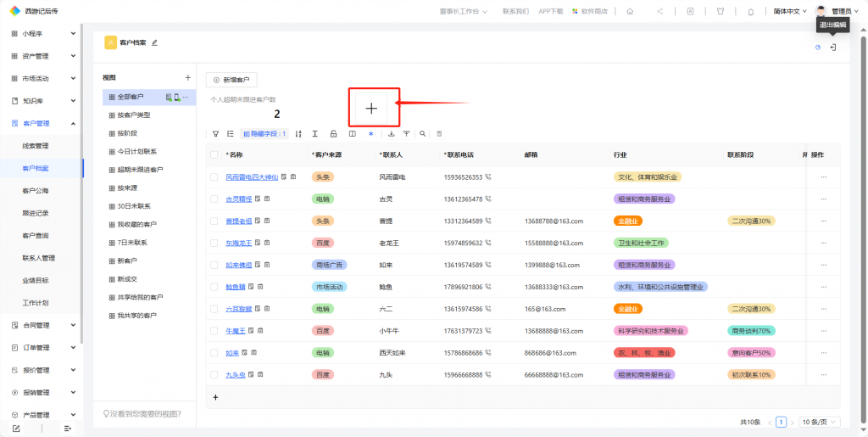
Task: Click 隐藏字段:1 button
Action: [264, 133]
